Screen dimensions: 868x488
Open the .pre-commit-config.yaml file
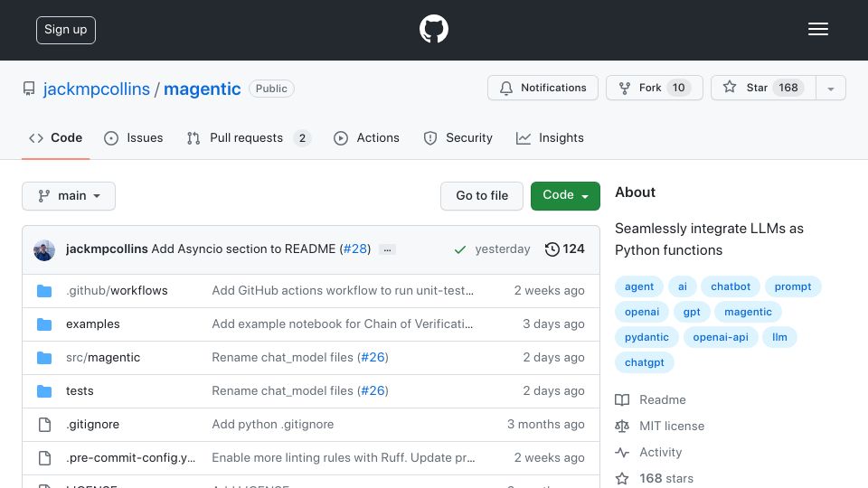coord(130,457)
